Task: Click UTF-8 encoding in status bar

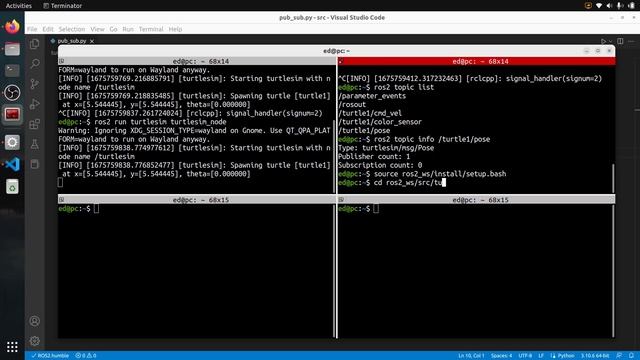Action: click(525, 356)
